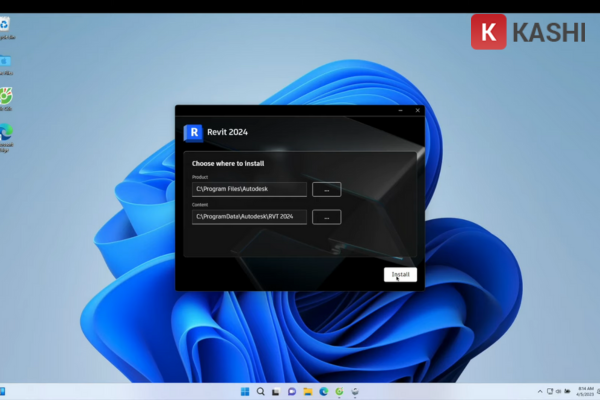Open taskbar Search
Viewport: 600px width, 400px height.
(x=260, y=391)
